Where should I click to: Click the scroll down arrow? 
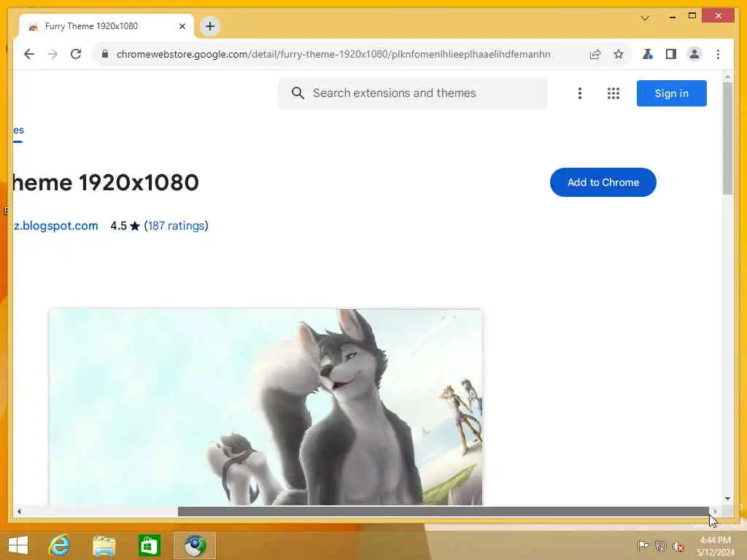[x=727, y=499]
